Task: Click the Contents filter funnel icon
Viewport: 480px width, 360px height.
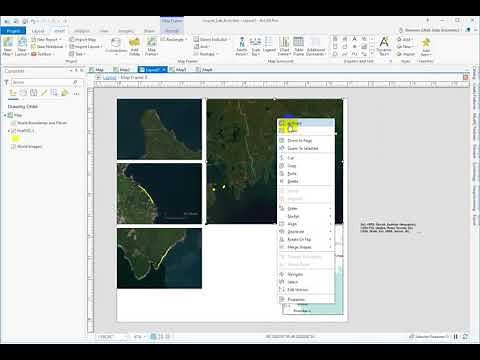Action: 6,82
